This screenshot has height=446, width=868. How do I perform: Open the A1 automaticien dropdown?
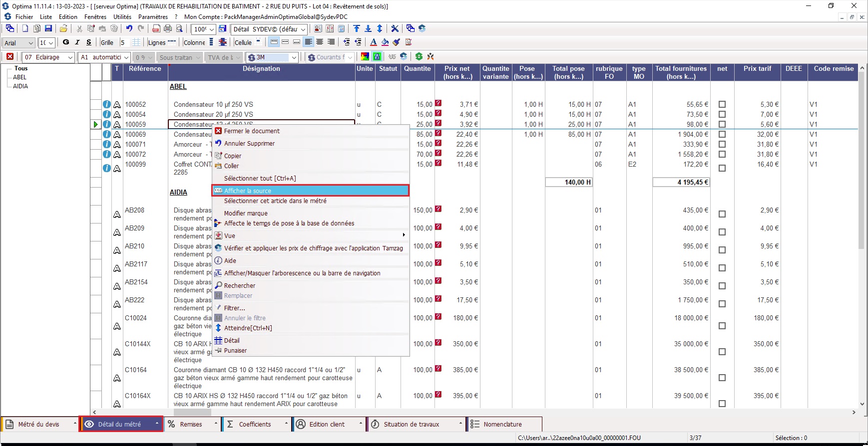coord(126,57)
